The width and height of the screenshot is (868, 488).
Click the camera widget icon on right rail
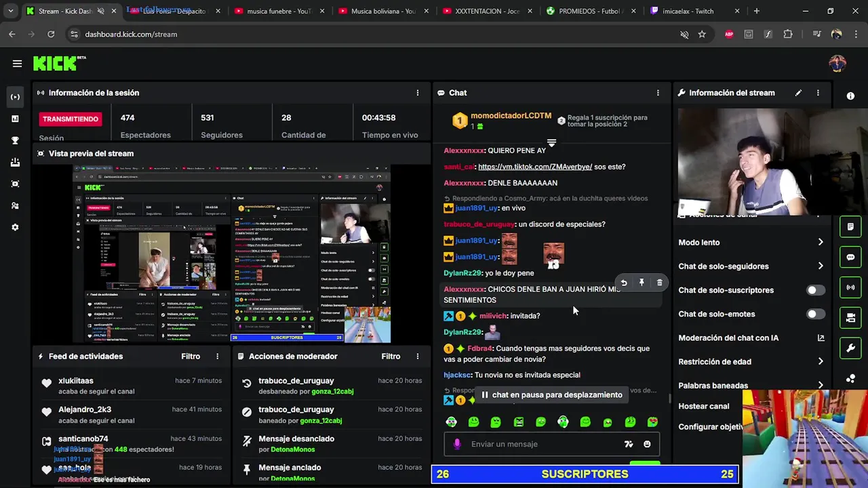pyautogui.click(x=850, y=318)
